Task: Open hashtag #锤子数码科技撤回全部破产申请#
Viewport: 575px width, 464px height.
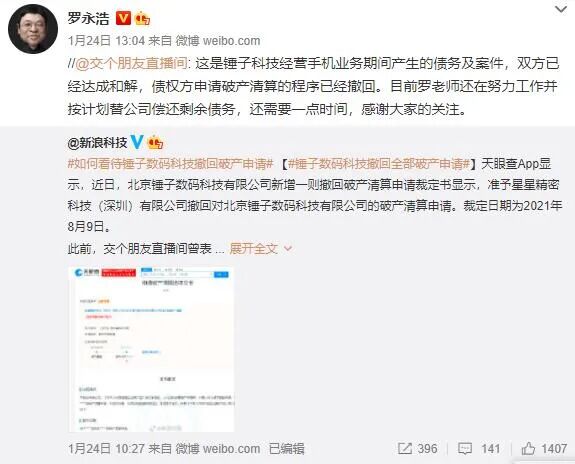Action: pyautogui.click(x=379, y=164)
